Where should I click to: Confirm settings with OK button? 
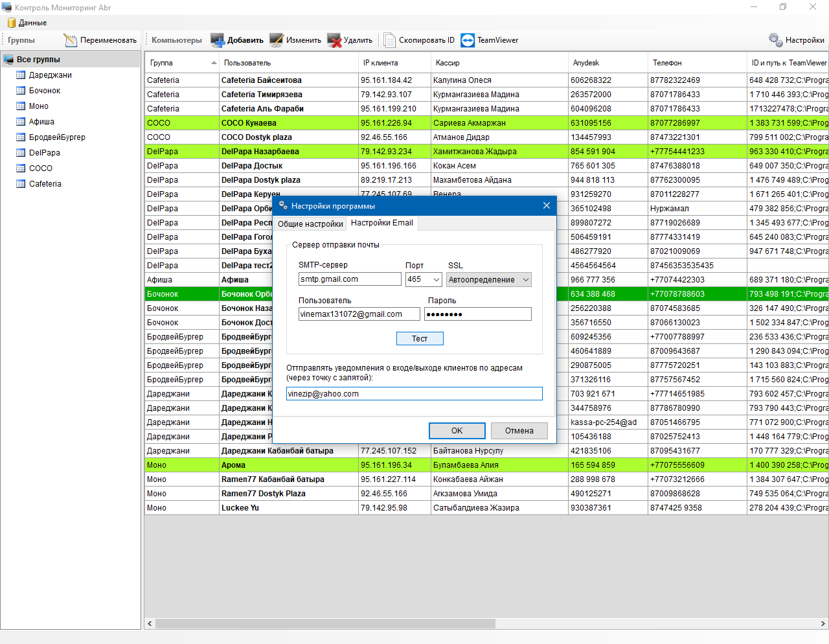[x=457, y=431]
